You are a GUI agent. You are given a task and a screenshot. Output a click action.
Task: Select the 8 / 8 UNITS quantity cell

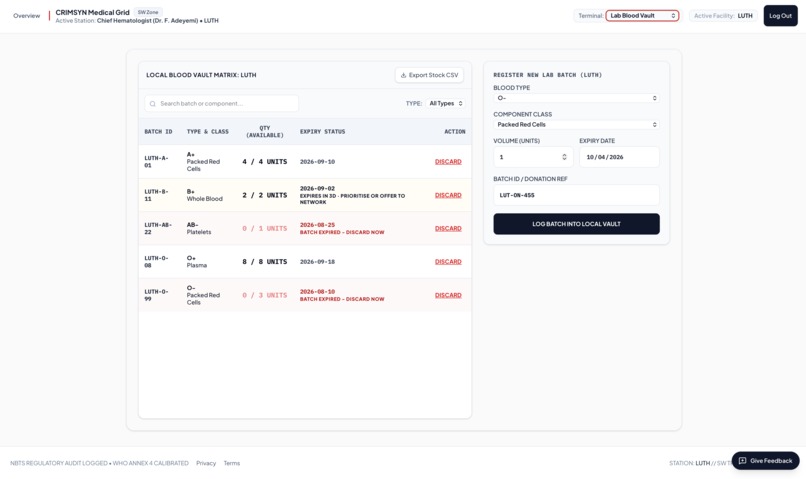pos(265,262)
